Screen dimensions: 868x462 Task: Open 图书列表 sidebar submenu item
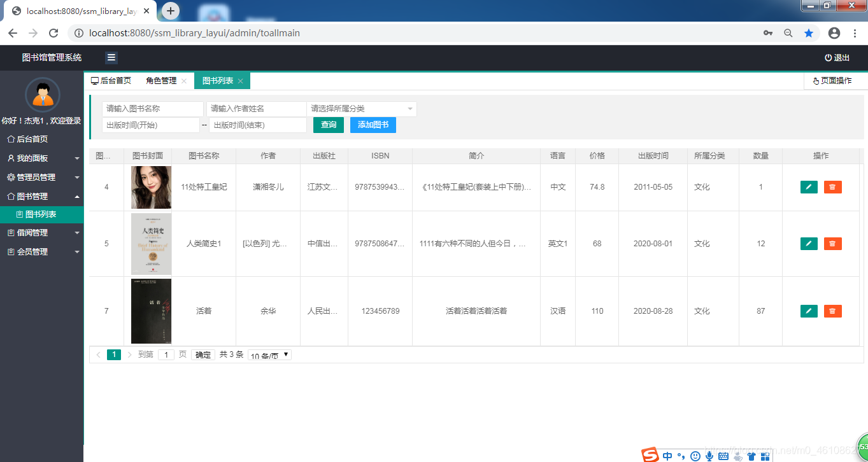(42, 214)
